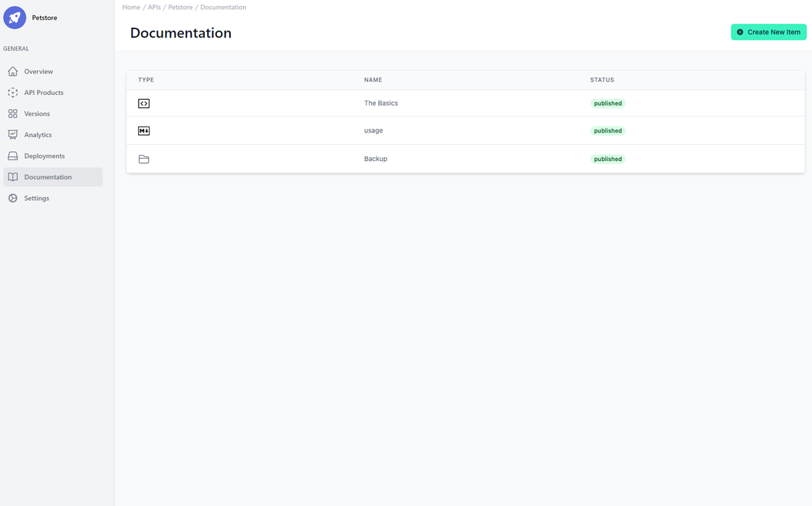The height and width of the screenshot is (506, 812).
Task: Navigate to the Home breadcrumb
Action: (x=130, y=7)
